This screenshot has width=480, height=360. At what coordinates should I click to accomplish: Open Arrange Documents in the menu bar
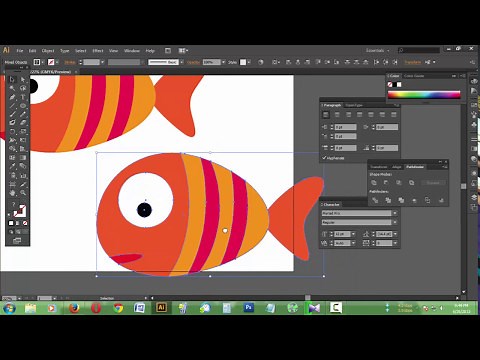tap(183, 51)
